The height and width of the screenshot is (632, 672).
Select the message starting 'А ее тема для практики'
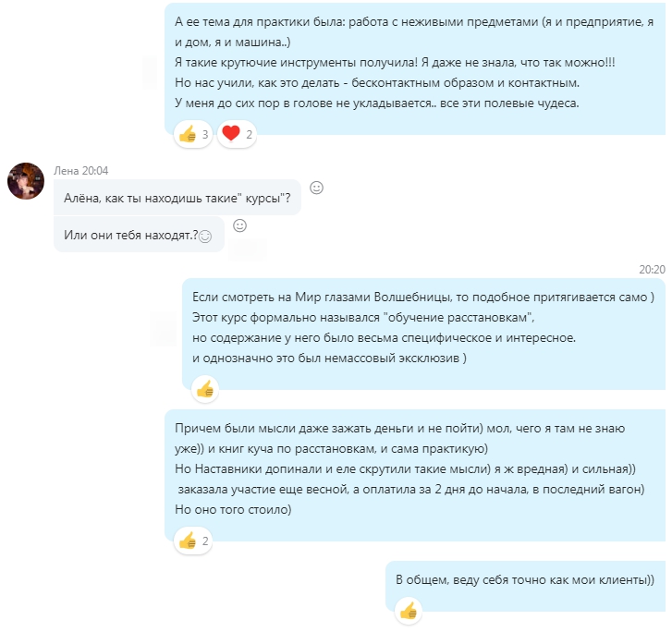(415, 68)
